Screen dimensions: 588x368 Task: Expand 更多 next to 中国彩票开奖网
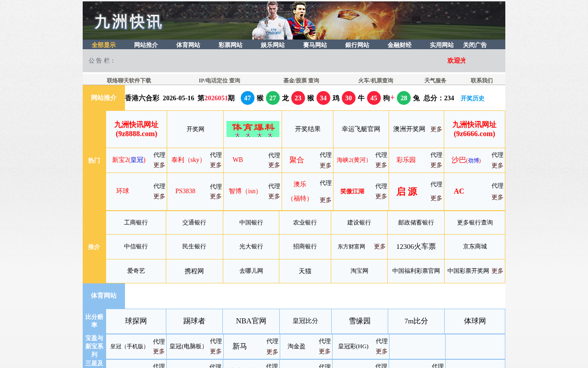click(x=498, y=271)
